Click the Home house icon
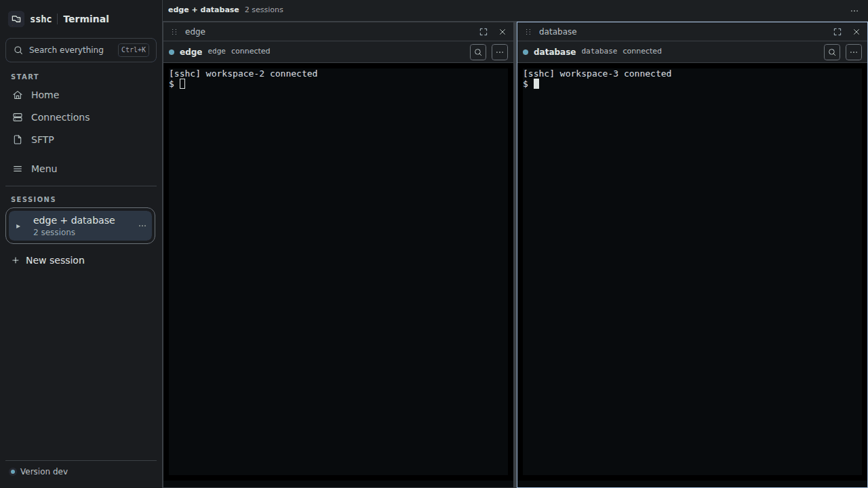The height and width of the screenshot is (488, 868). point(18,95)
